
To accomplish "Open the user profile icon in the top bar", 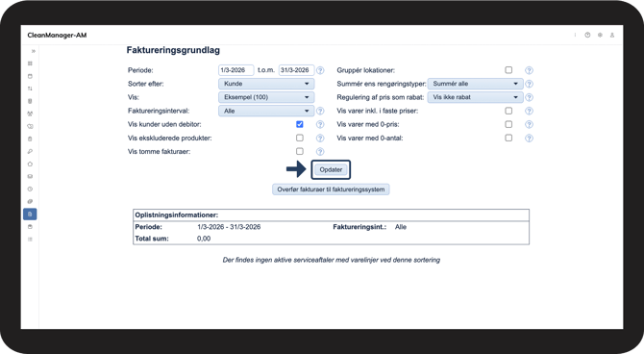I will (x=612, y=36).
